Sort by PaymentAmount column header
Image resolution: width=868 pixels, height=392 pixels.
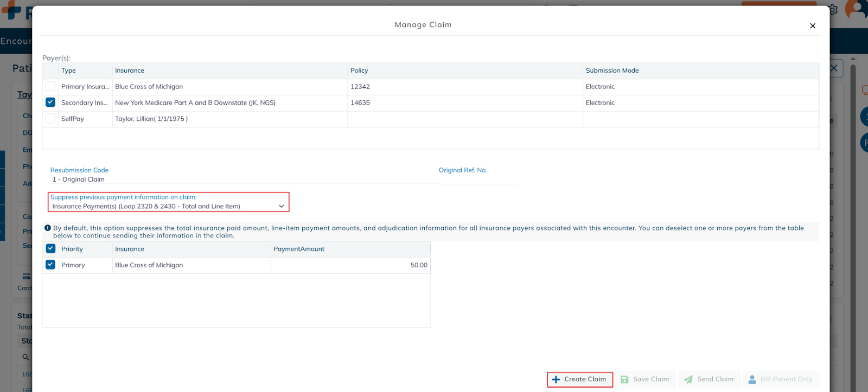[299, 249]
